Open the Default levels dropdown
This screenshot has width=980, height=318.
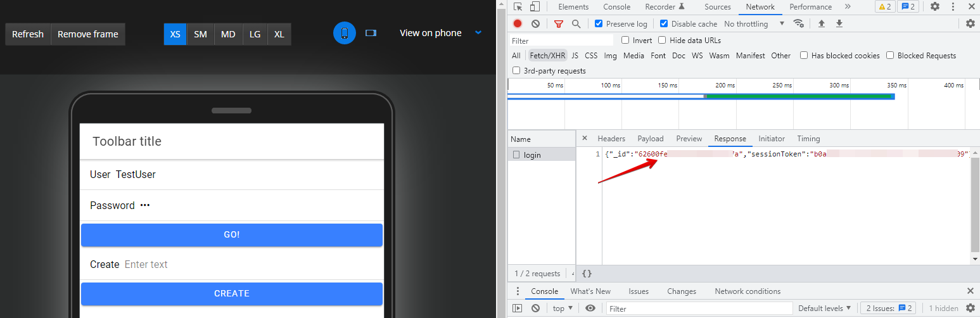[x=824, y=308]
